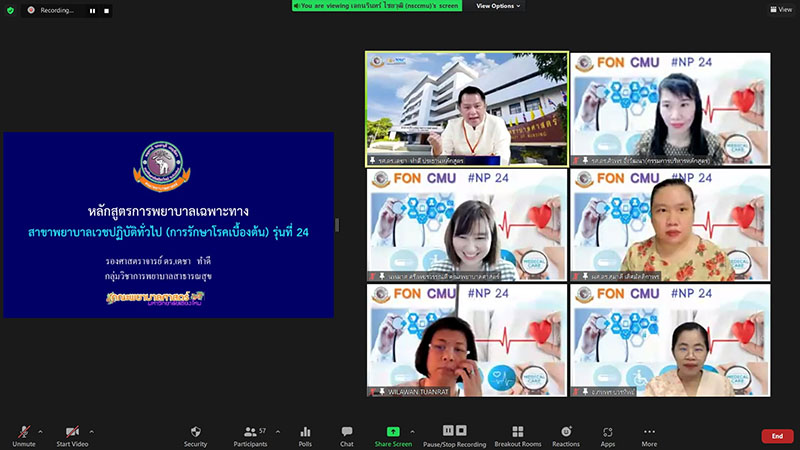Screen dimensions: 800x450
Task: Pause the recording from bottom toolbar
Action: [x=448, y=430]
